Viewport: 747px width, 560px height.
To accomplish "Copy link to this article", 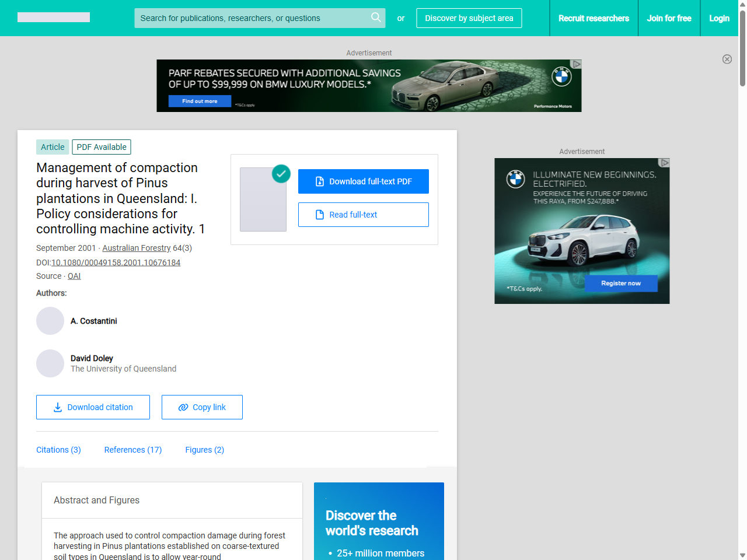I will click(x=202, y=407).
